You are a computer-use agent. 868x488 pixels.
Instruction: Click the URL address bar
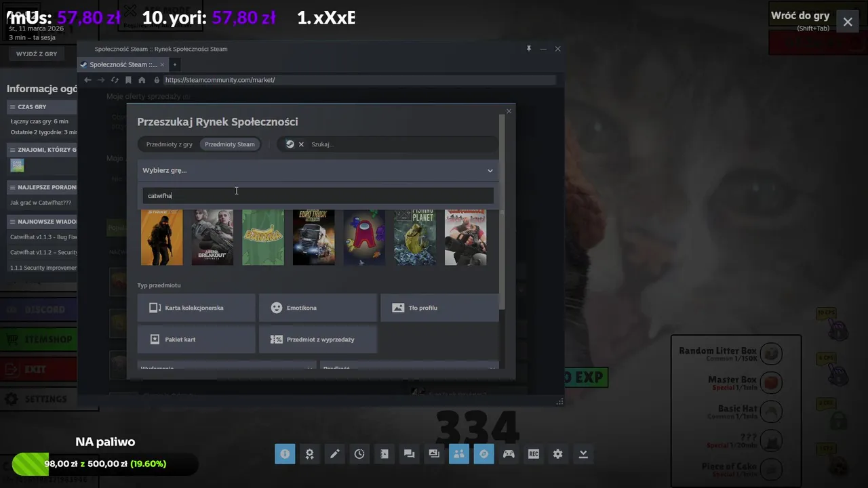tap(359, 80)
